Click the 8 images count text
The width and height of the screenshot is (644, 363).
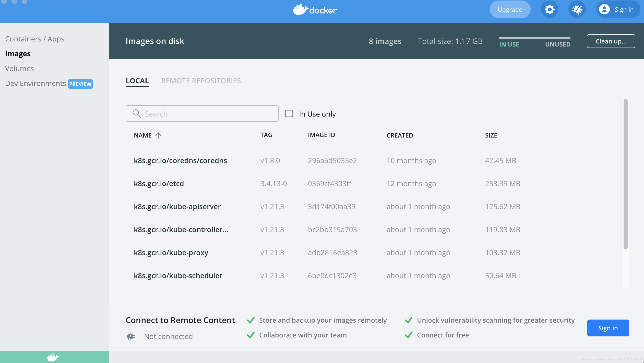(x=385, y=41)
